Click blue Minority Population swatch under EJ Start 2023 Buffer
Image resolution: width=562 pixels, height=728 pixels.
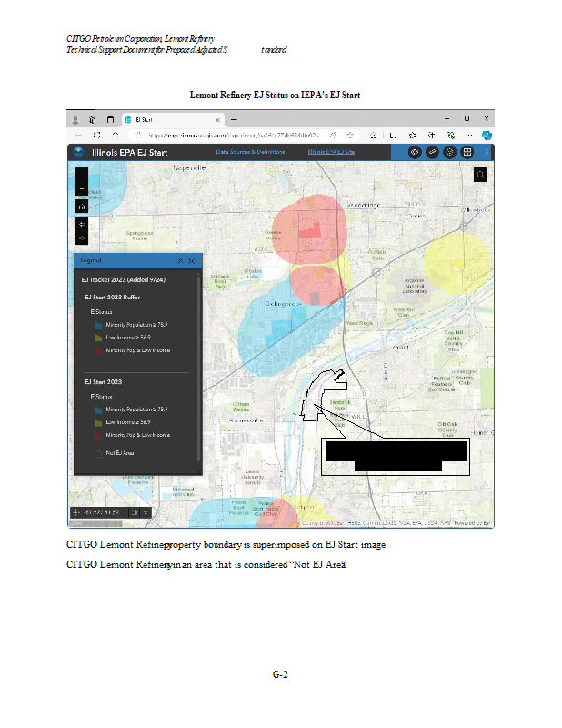(x=96, y=324)
